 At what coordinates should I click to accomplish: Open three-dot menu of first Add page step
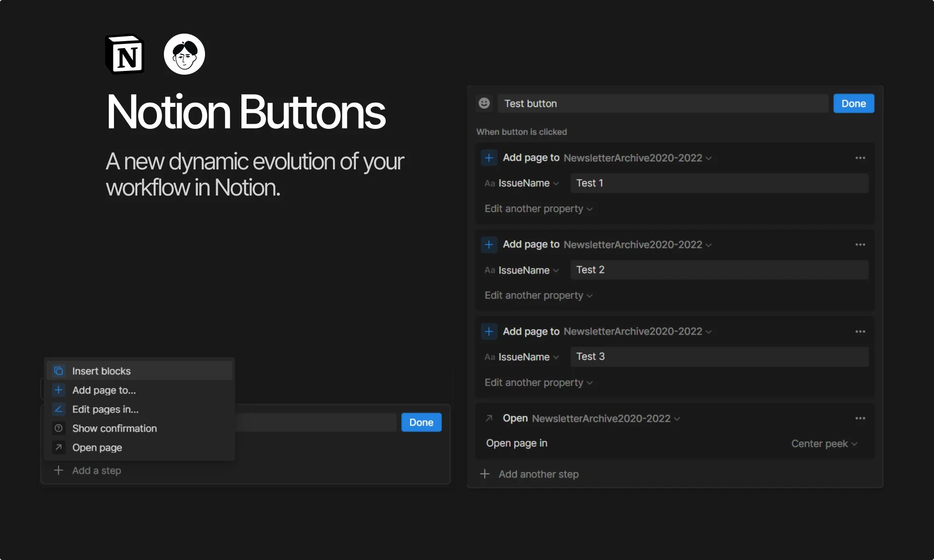click(860, 158)
